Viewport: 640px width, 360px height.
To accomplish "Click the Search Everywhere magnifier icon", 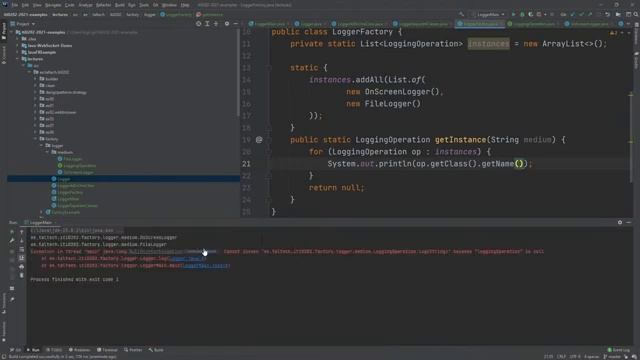I will tap(636, 14).
